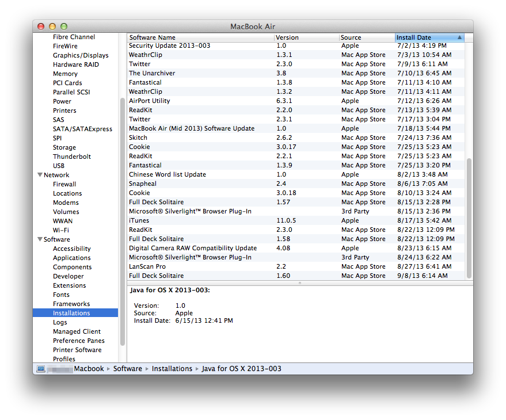506x420 pixels.
Task: Open Graphics/Displays in the sidebar
Action: (x=81, y=55)
